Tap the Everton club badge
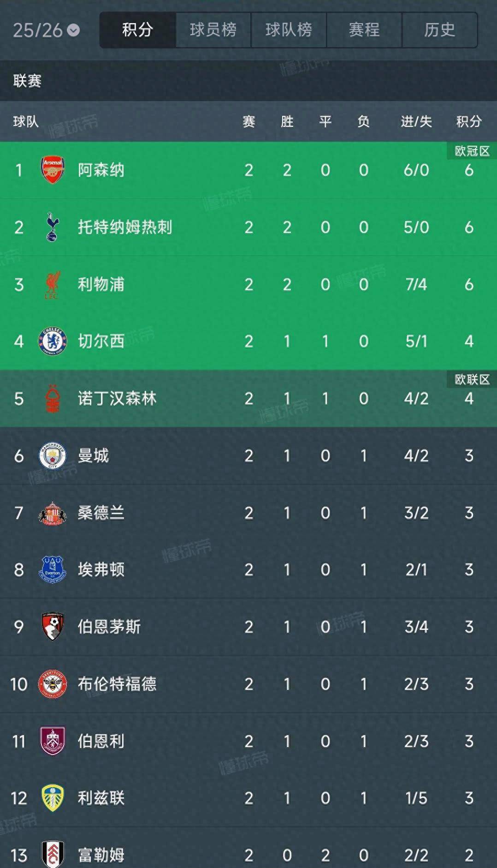The image size is (497, 868). [x=53, y=570]
